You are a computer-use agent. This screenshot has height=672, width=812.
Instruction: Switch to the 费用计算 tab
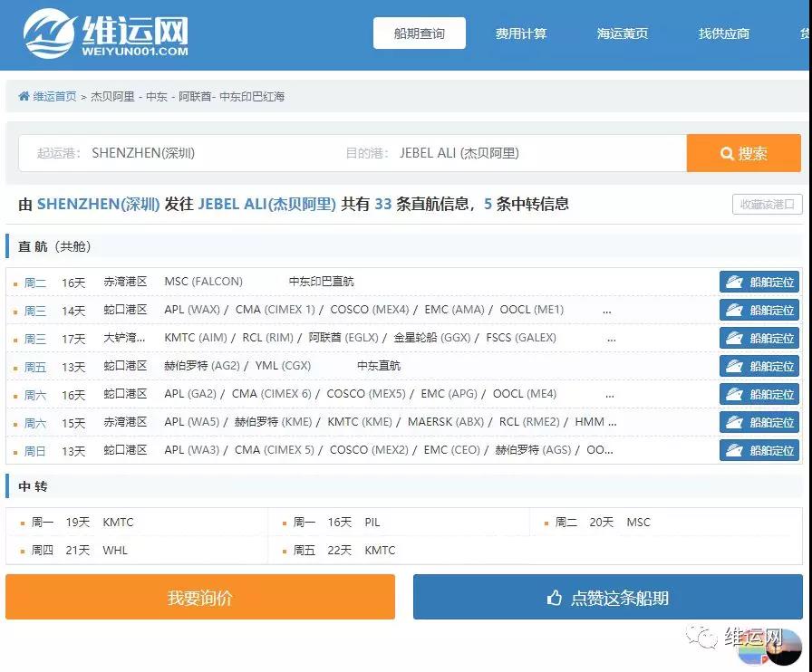tap(521, 34)
